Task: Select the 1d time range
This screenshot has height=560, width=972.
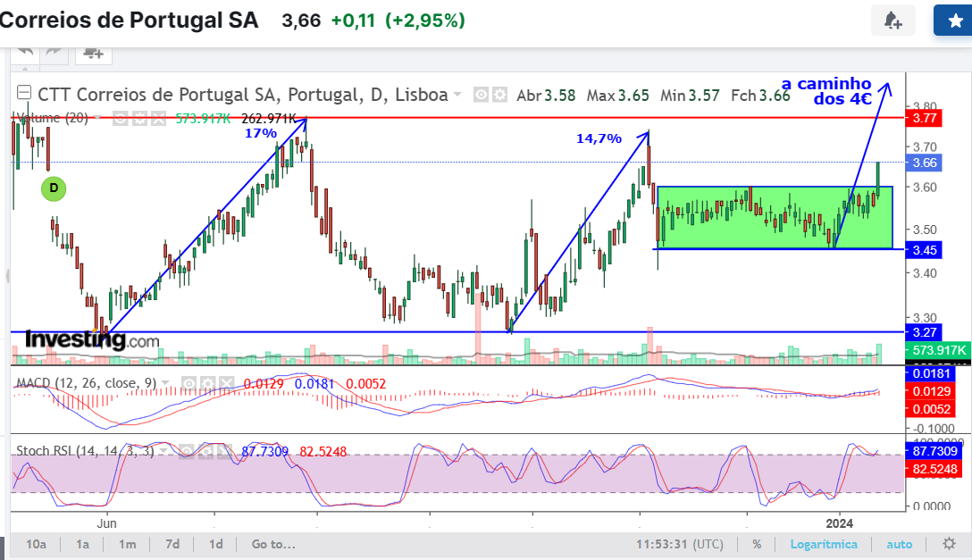Action: pos(215,544)
